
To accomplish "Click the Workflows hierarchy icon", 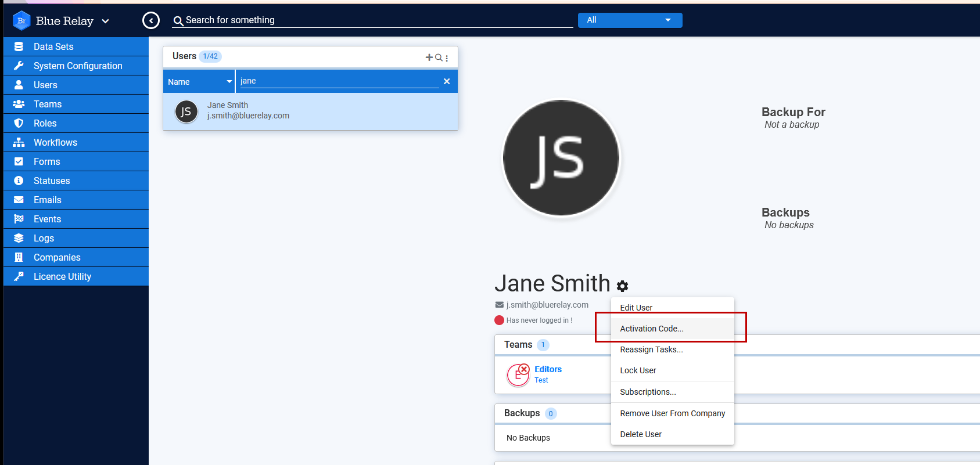I will tap(19, 142).
